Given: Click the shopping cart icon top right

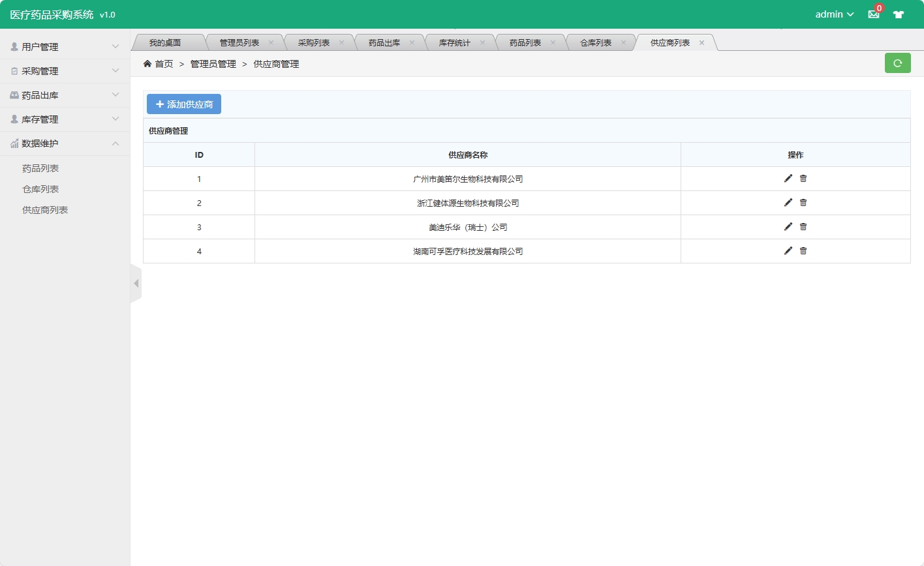Looking at the screenshot, I should (x=899, y=14).
